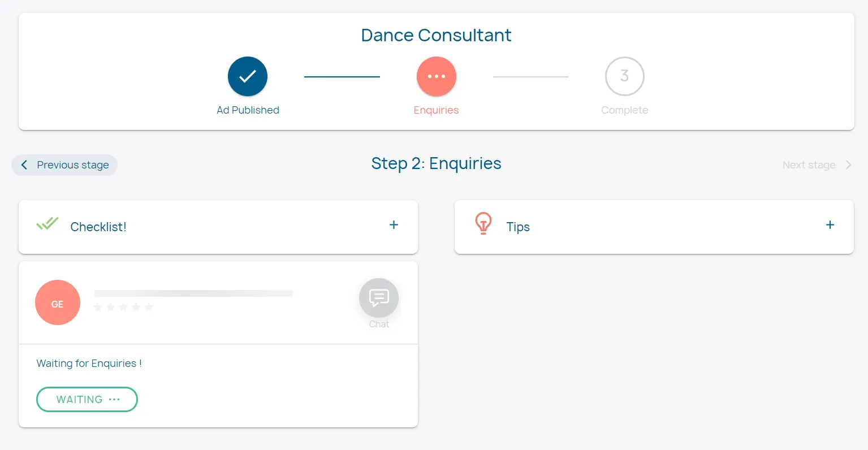This screenshot has width=868, height=450.
Task: Go to Previous stage
Action: [x=72, y=165]
